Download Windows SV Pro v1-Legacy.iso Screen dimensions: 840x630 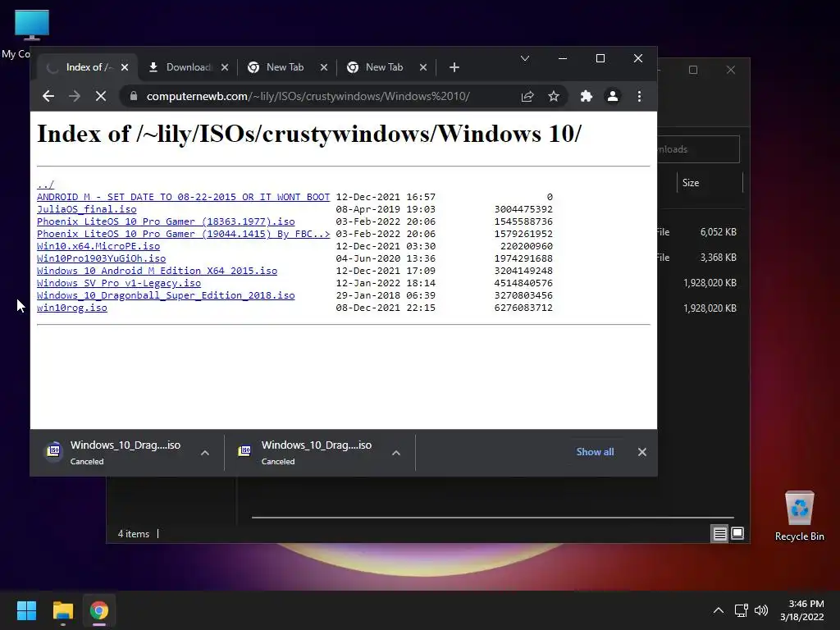pyautogui.click(x=119, y=283)
